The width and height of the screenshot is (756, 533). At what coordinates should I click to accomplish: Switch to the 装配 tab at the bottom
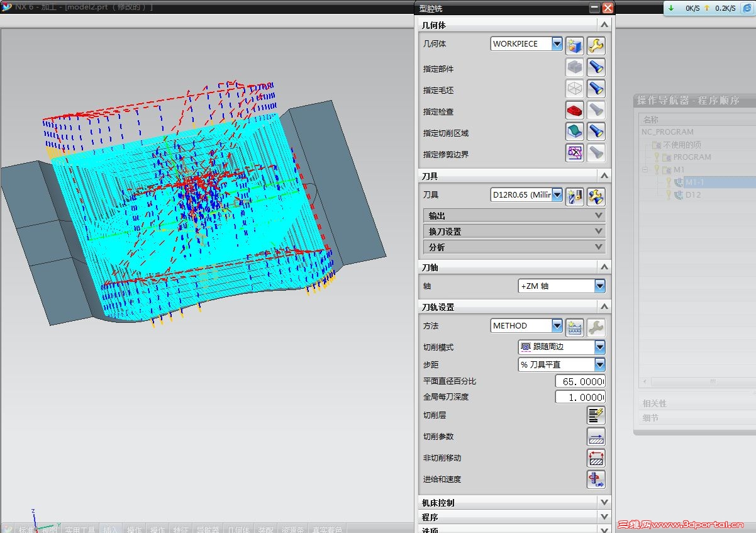[266, 529]
